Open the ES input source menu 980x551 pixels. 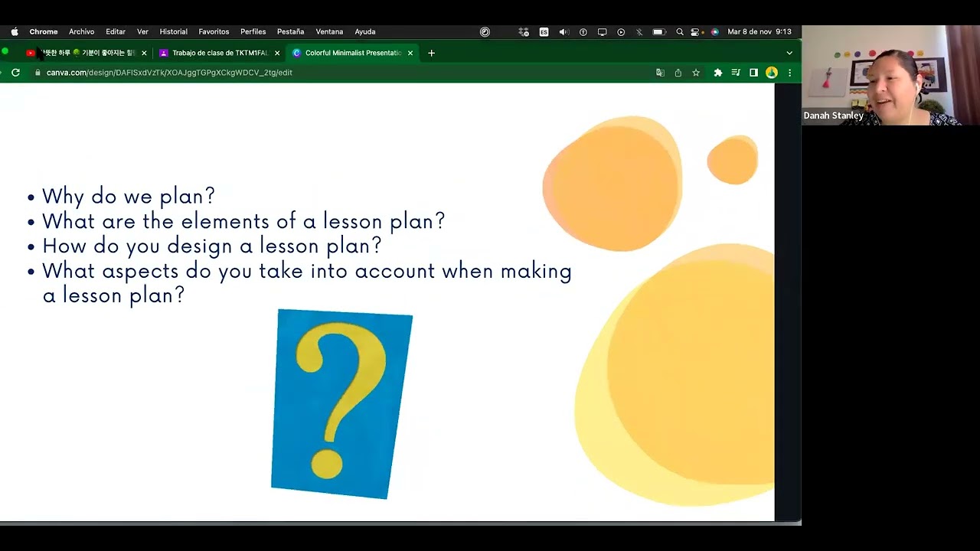pyautogui.click(x=544, y=31)
